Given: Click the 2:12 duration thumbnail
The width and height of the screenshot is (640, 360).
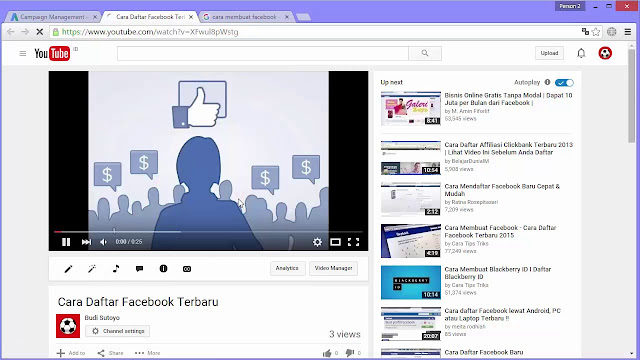Looking at the screenshot, I should pyautogui.click(x=411, y=200).
